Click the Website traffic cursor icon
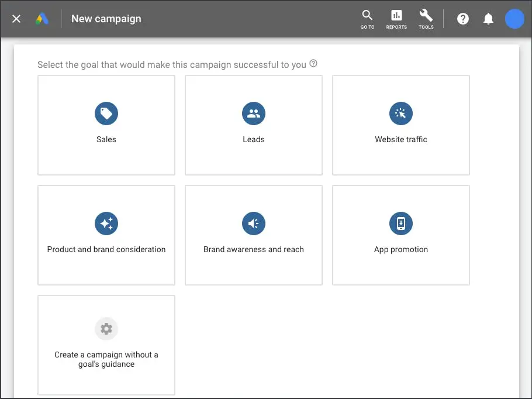 tap(401, 113)
